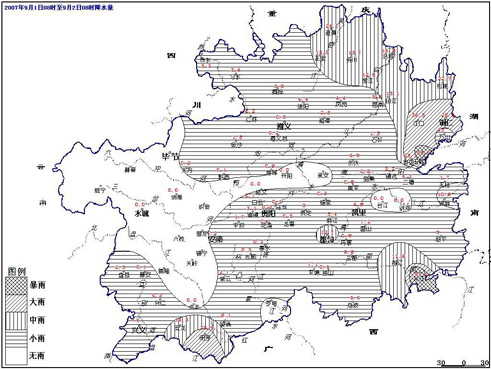
Task: Click the precipitation date title text
Action: [59, 7]
